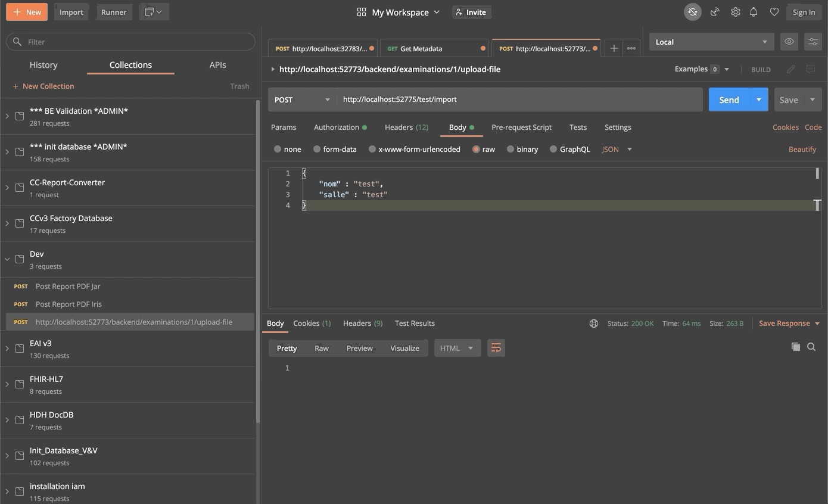
Task: Copy the response using the copy icon
Action: coord(795,347)
